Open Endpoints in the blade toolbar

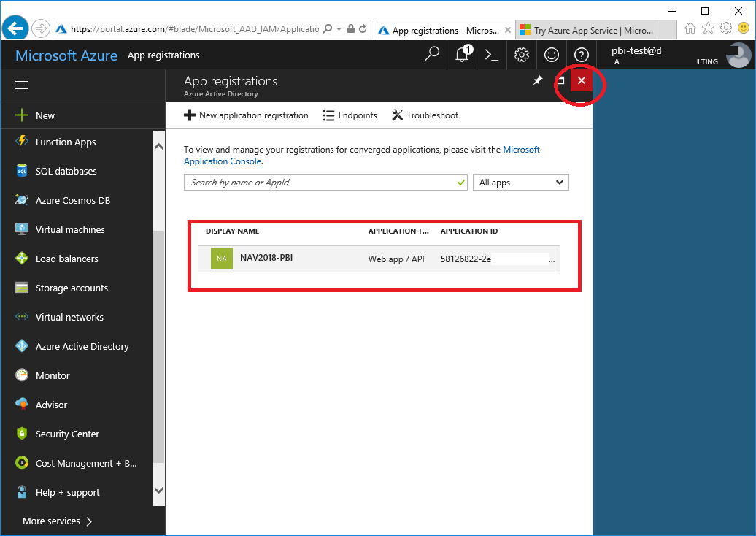(350, 115)
